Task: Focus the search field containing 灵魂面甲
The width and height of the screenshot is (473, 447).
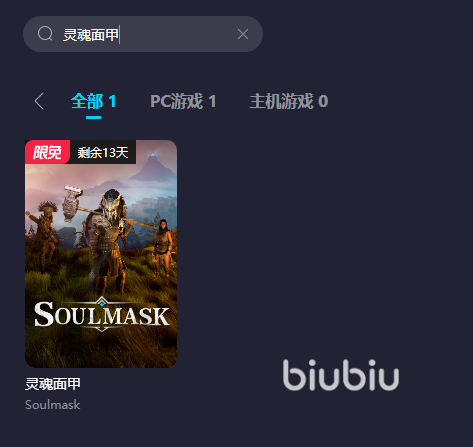Action: (x=143, y=34)
